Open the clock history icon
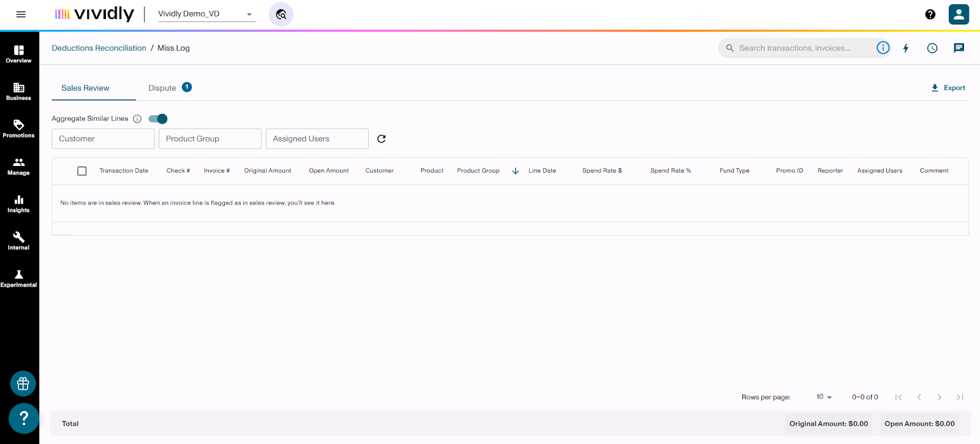 click(932, 48)
